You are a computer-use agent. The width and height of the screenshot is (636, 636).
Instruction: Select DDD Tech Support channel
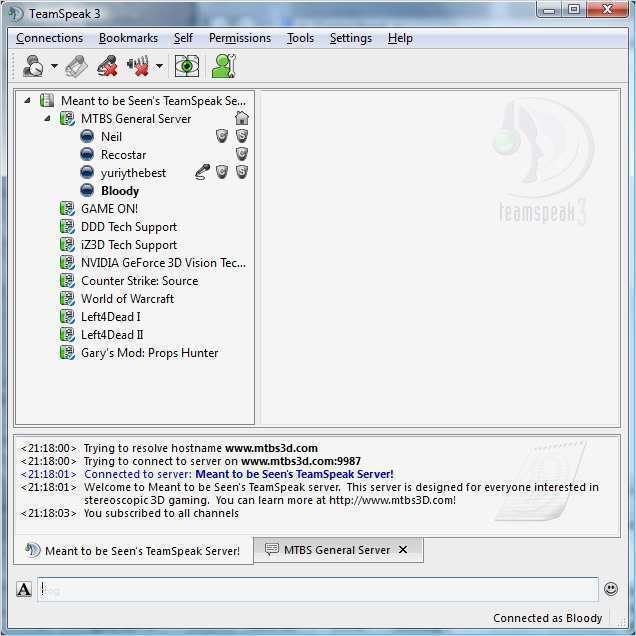point(129,227)
